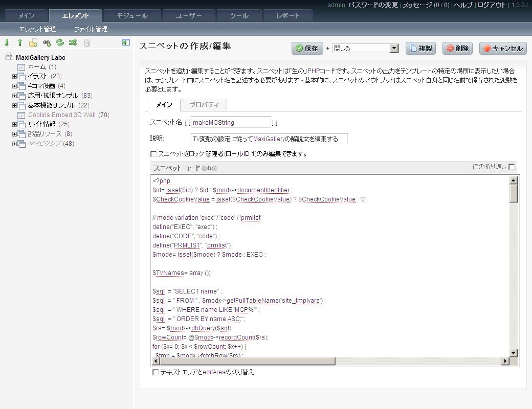This screenshot has height=409, width=532.
Task: Click the 削除 delete button
Action: tap(457, 49)
